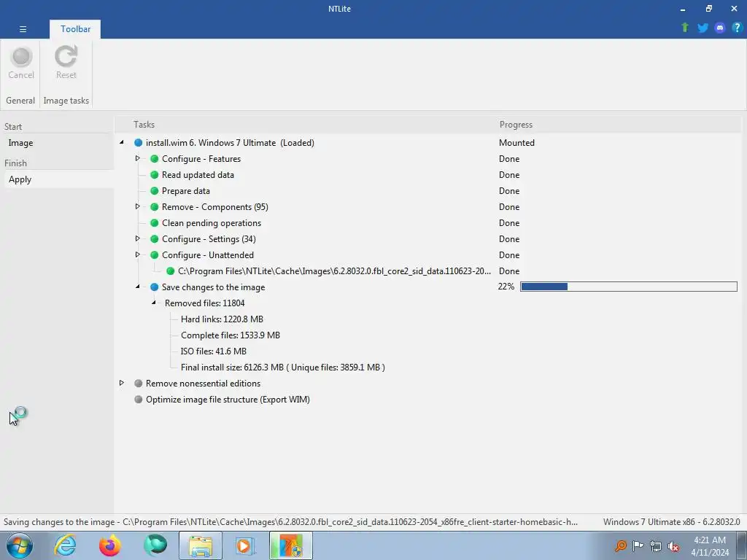
Task: Open the Apply page in sidebar
Action: (x=20, y=179)
